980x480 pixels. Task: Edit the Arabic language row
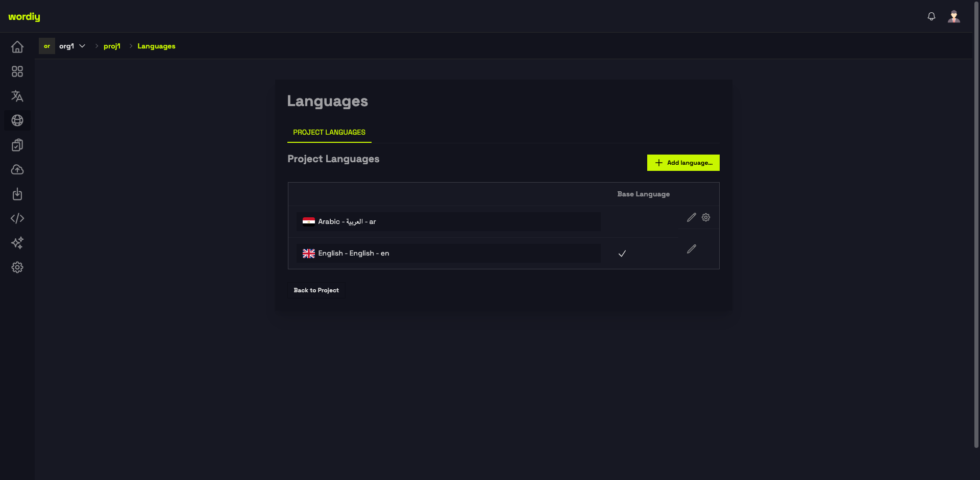pyautogui.click(x=692, y=217)
